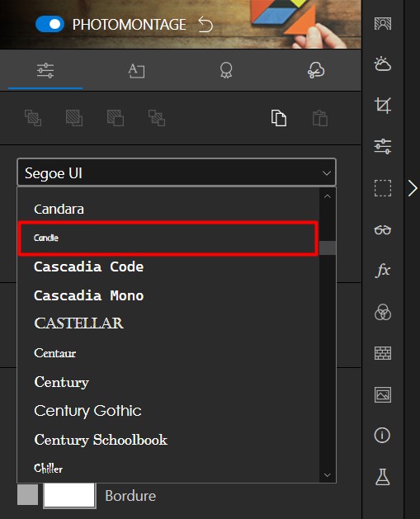The image size is (420, 519).
Task: Click the white Bordure color swatch
Action: pyautogui.click(x=69, y=495)
